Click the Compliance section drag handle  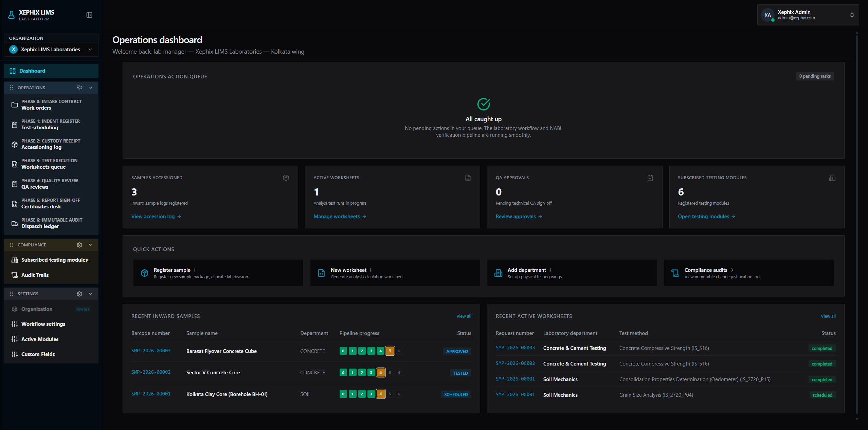click(12, 245)
